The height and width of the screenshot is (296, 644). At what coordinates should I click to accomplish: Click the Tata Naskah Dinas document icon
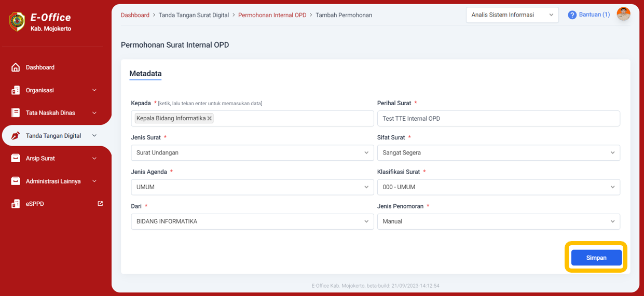16,113
